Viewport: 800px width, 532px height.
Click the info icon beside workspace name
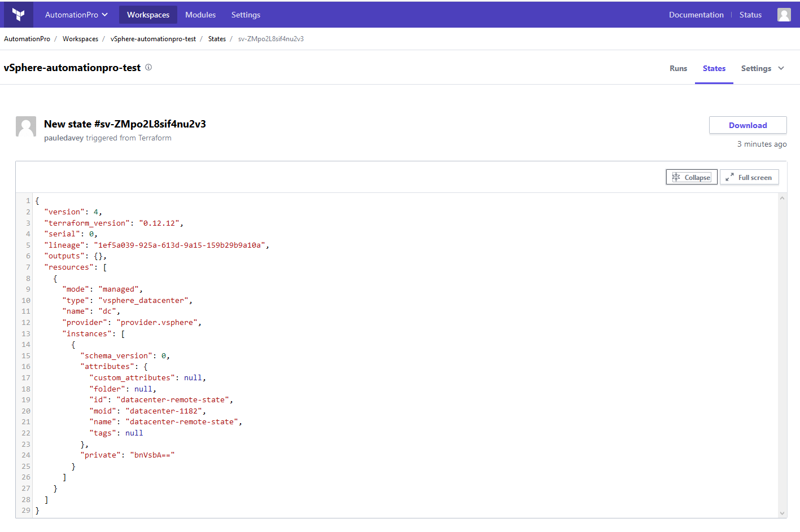148,67
